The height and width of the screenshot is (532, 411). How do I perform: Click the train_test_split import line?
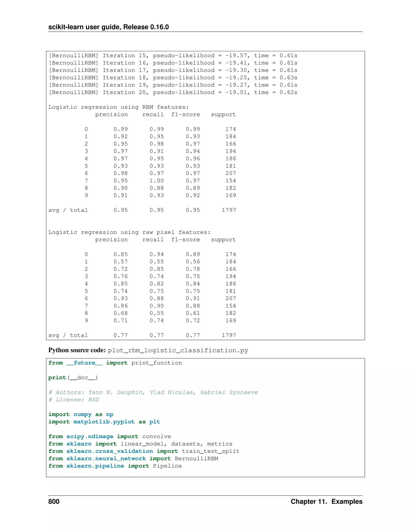click(144, 451)
